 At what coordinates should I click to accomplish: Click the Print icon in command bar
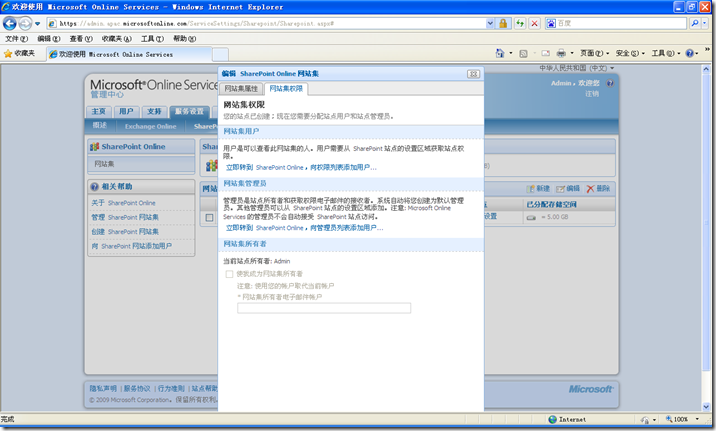tap(561, 53)
